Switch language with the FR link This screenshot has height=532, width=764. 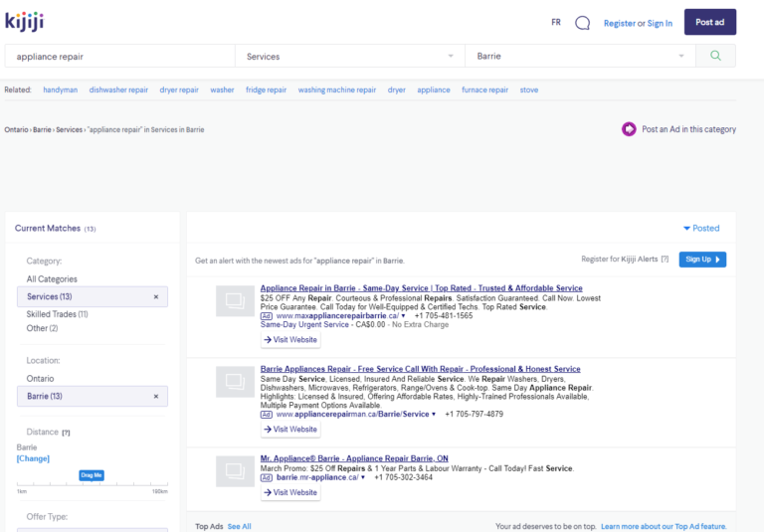coord(556,23)
